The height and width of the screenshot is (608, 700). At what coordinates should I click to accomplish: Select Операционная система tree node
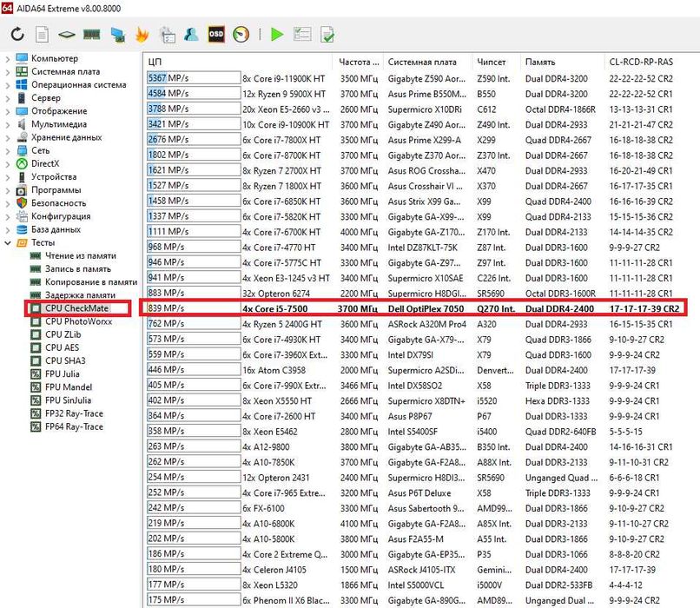click(x=78, y=84)
